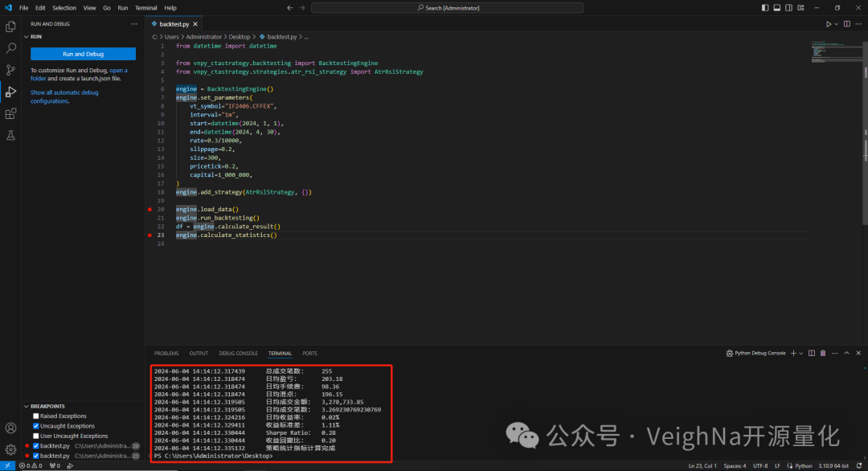Click the search command center box
This screenshot has width=868, height=471.
pos(448,8)
